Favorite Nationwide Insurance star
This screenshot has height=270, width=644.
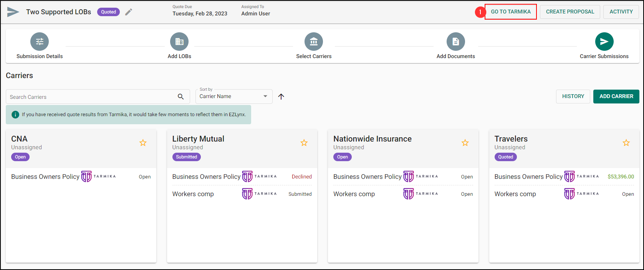tap(465, 143)
